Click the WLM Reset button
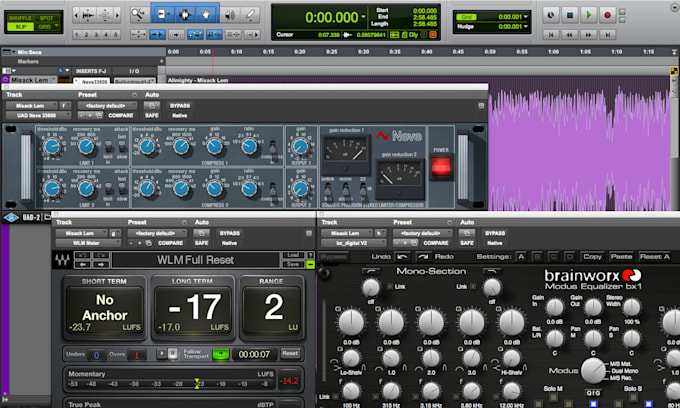The image size is (680, 408). [289, 353]
